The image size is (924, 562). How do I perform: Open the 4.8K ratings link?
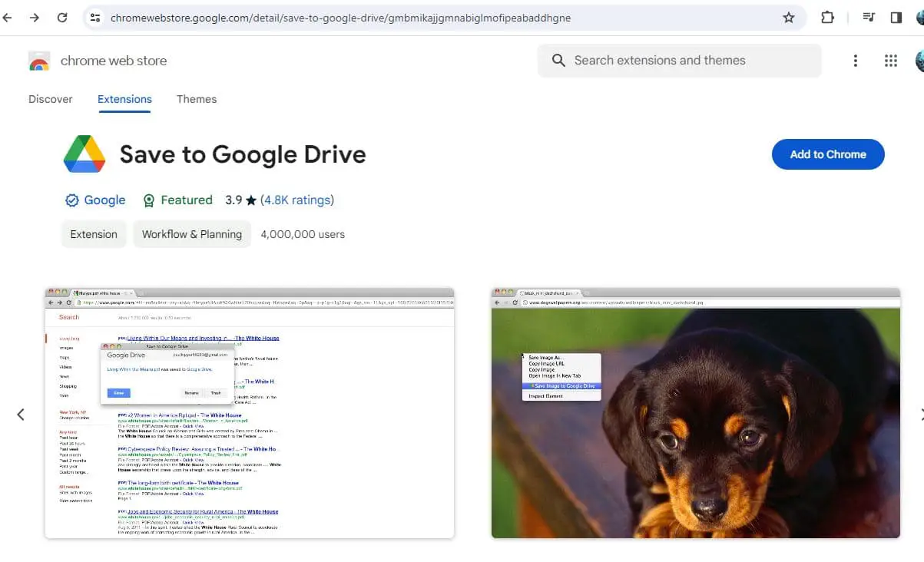tap(297, 200)
